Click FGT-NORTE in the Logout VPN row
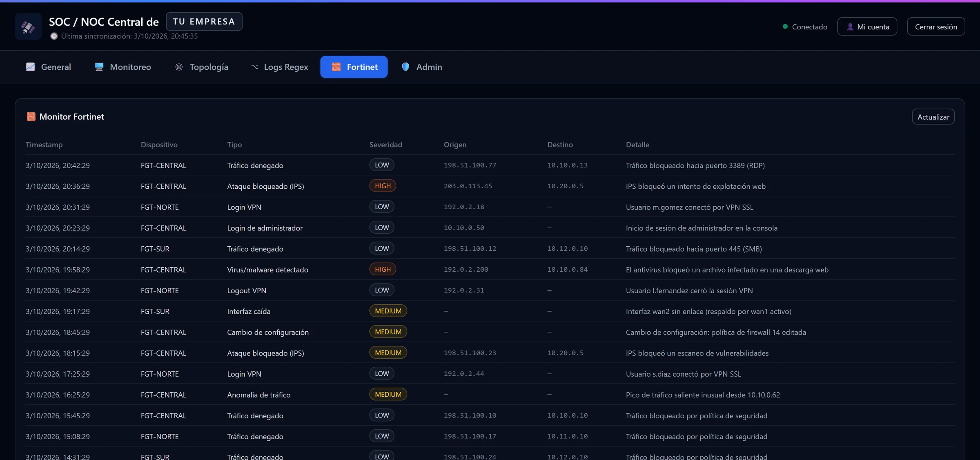This screenshot has height=460, width=980. click(x=160, y=290)
